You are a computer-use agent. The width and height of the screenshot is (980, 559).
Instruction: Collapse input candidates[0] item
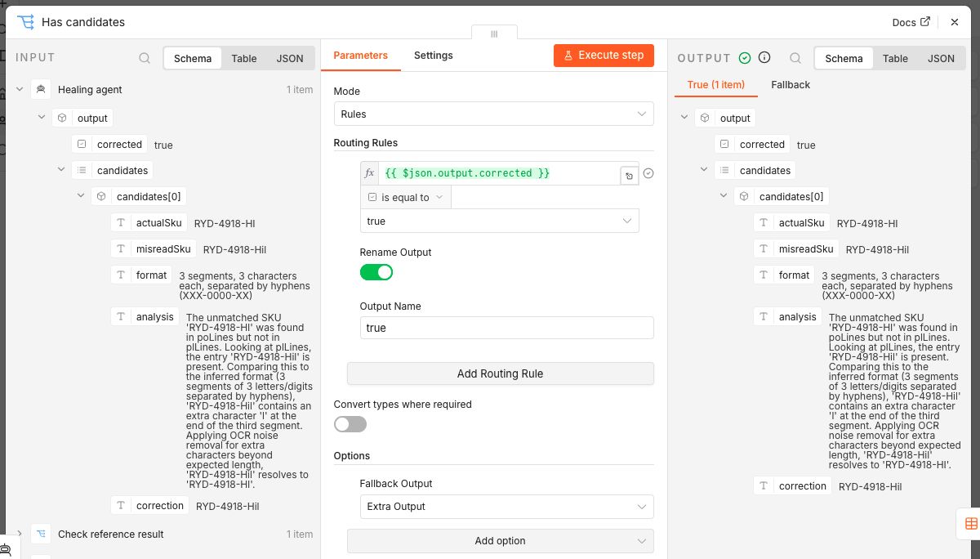pos(81,196)
